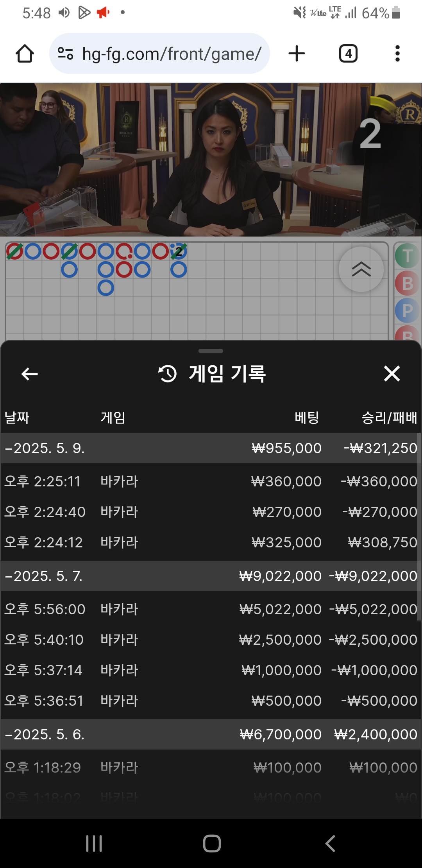Viewport: 422px width, 868px height.
Task: Go back using the left arrow in 게임 기록
Action: 30,374
